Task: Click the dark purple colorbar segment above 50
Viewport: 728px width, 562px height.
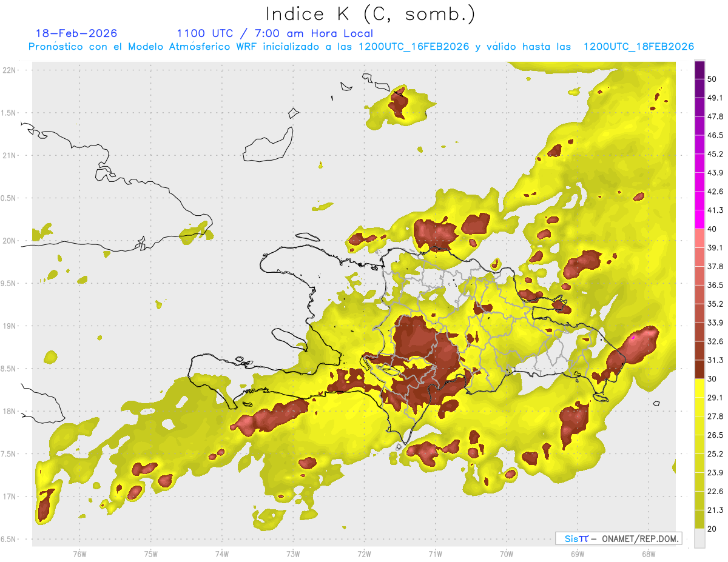Action: [x=700, y=70]
